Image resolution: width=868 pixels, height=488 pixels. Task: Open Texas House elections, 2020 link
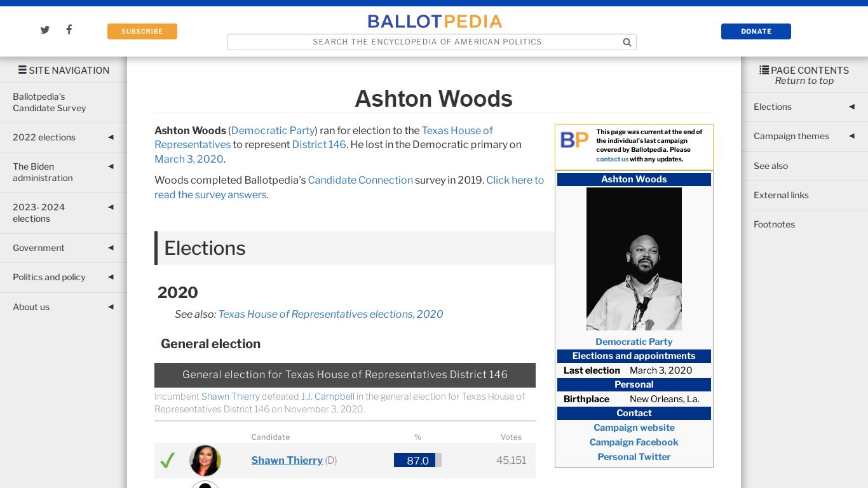[330, 314]
